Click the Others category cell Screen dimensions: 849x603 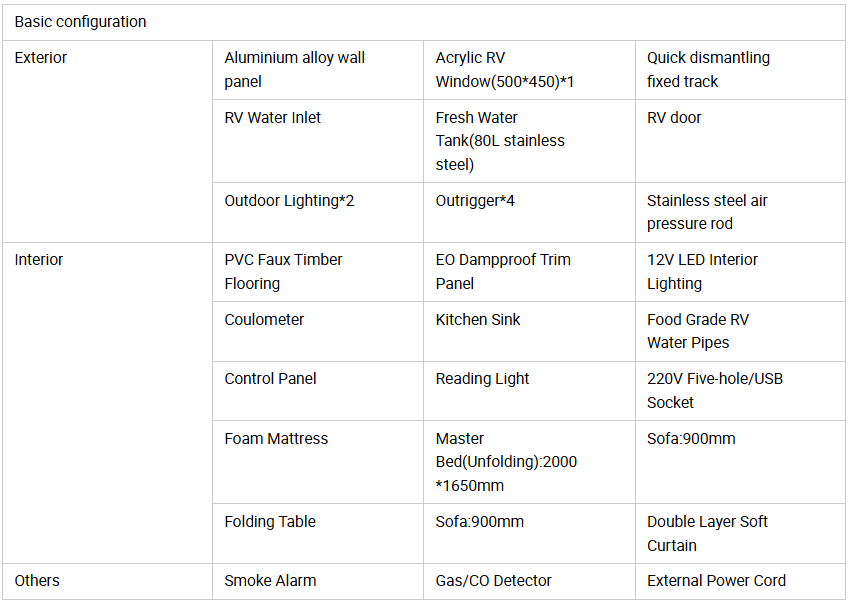tap(107, 581)
